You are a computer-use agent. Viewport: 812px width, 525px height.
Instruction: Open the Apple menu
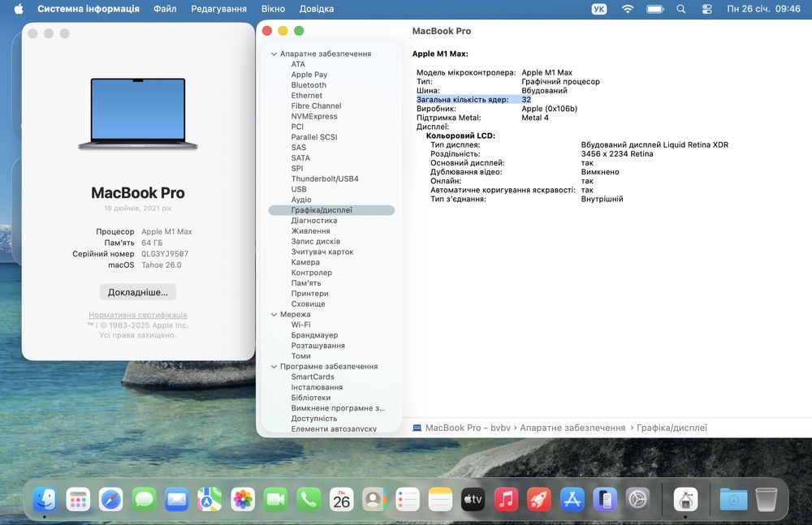(19, 9)
